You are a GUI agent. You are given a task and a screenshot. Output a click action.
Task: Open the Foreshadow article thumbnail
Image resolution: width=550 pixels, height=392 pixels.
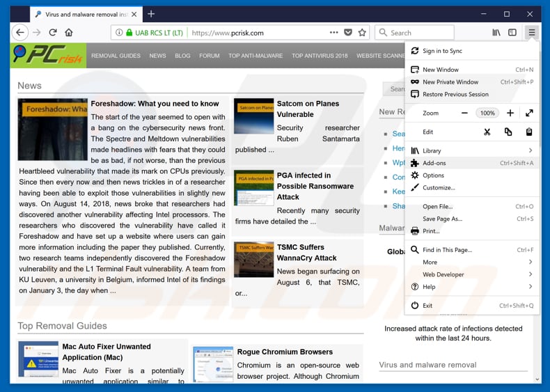(53, 129)
